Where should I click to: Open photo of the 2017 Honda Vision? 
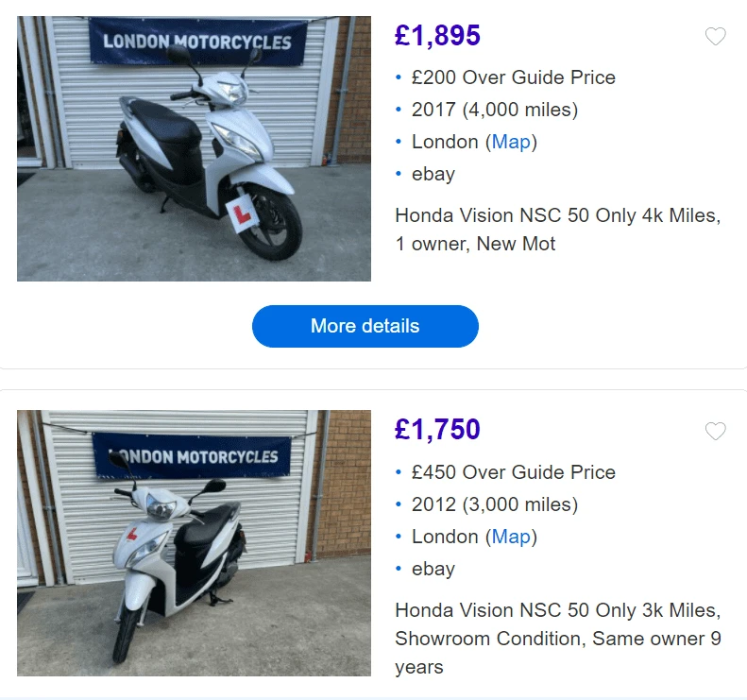coord(194,148)
